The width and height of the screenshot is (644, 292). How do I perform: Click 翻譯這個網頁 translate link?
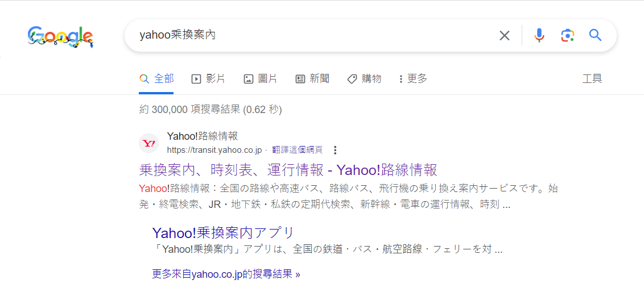(297, 150)
